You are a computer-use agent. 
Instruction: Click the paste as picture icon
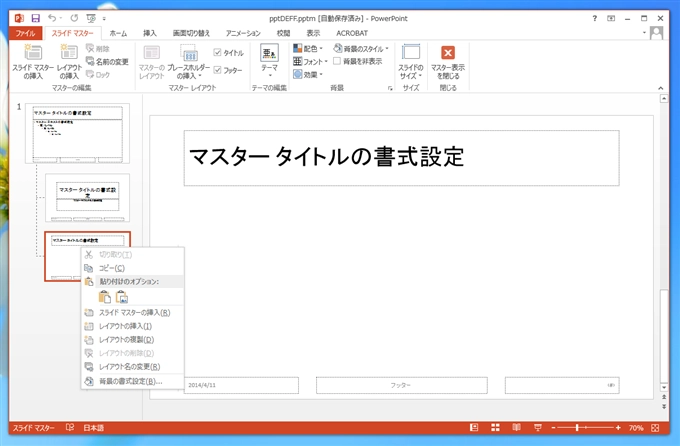pos(122,297)
